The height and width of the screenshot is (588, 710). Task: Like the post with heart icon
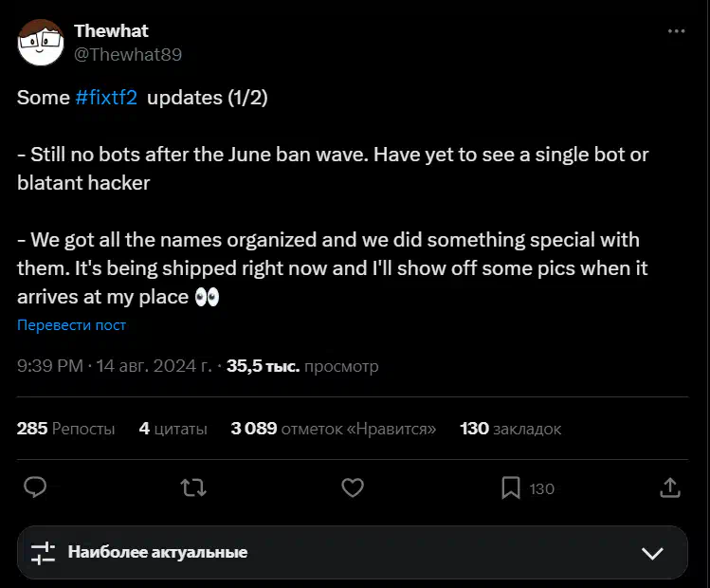tap(353, 487)
